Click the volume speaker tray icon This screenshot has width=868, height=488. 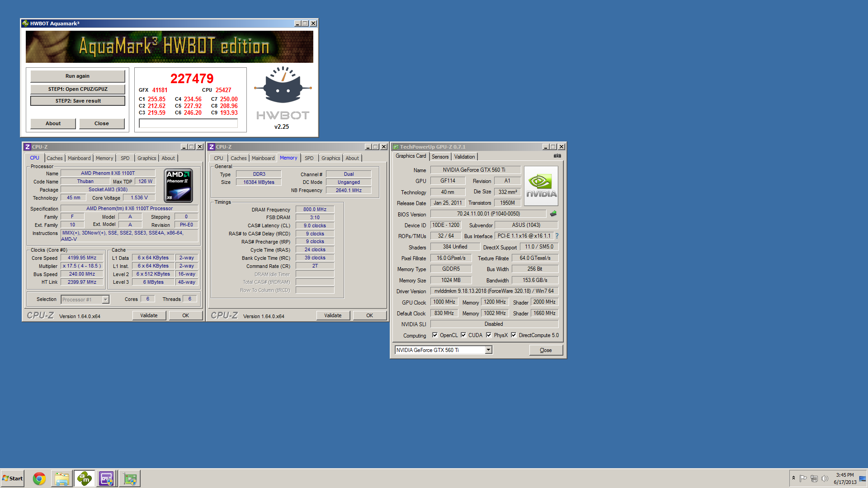825,479
